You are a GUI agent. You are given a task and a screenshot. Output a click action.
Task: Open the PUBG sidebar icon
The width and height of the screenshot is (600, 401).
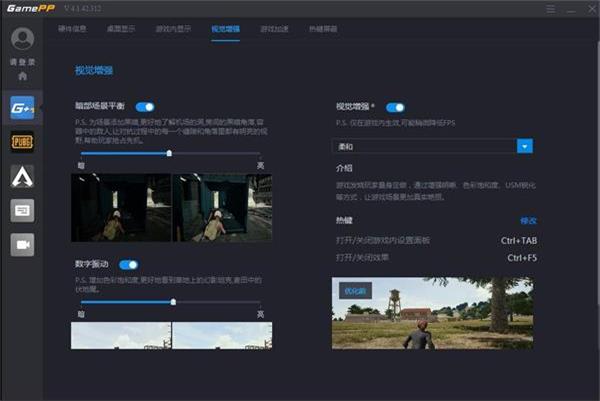[22, 142]
